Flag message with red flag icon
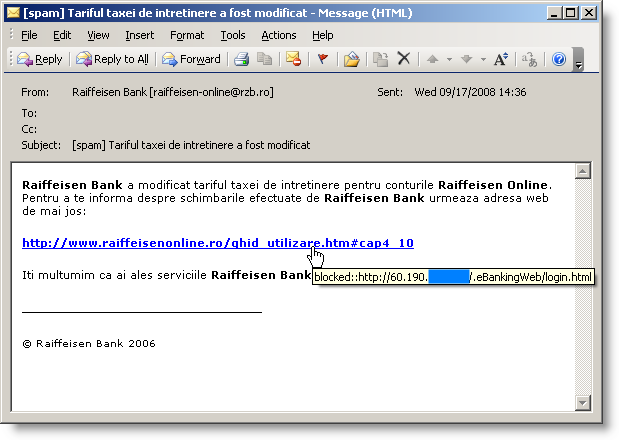 click(x=323, y=59)
